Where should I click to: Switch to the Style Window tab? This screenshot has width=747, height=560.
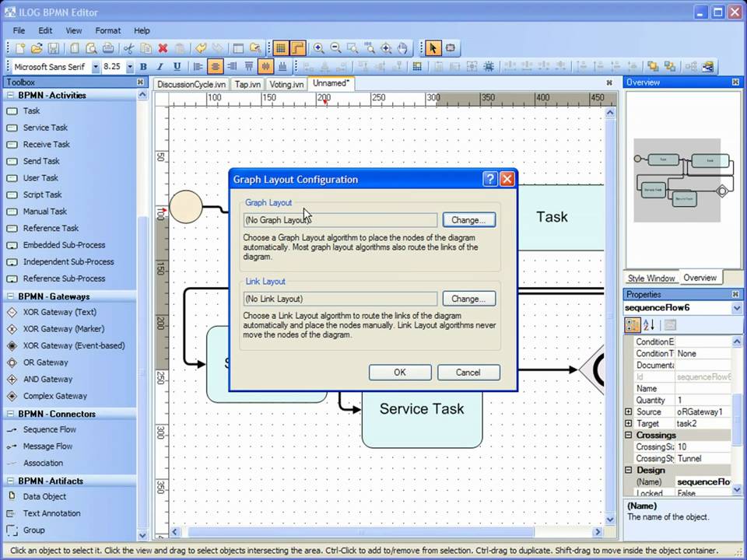pos(651,278)
